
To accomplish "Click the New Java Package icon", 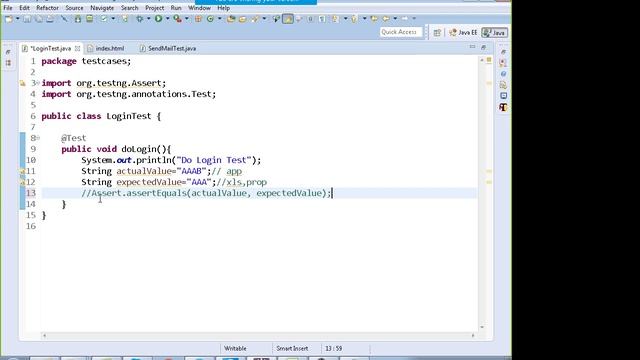I will [x=198, y=19].
